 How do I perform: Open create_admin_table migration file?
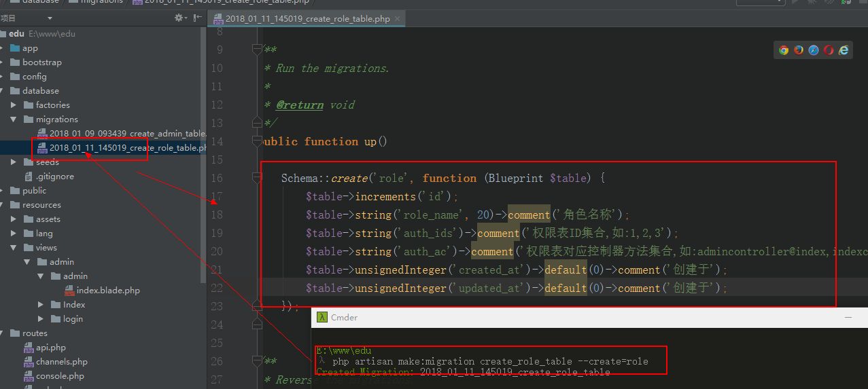click(x=126, y=134)
